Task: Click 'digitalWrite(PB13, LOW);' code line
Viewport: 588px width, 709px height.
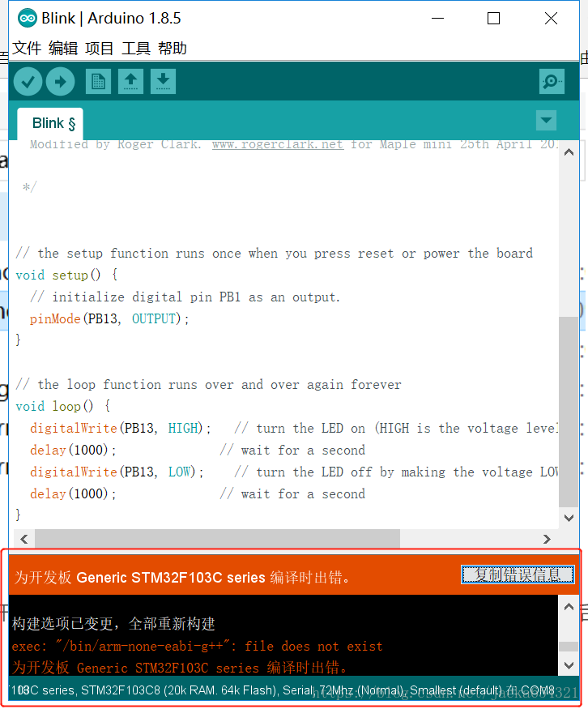Action: tap(117, 472)
